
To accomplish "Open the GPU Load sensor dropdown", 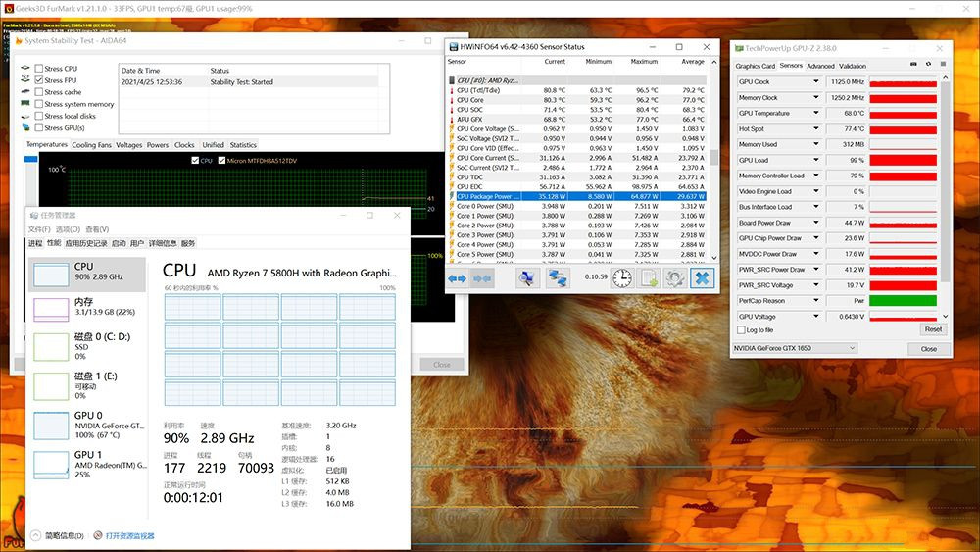I will click(x=815, y=160).
